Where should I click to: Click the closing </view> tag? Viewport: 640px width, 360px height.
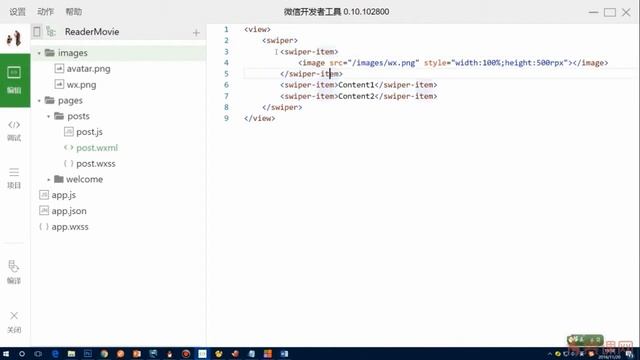(260, 118)
